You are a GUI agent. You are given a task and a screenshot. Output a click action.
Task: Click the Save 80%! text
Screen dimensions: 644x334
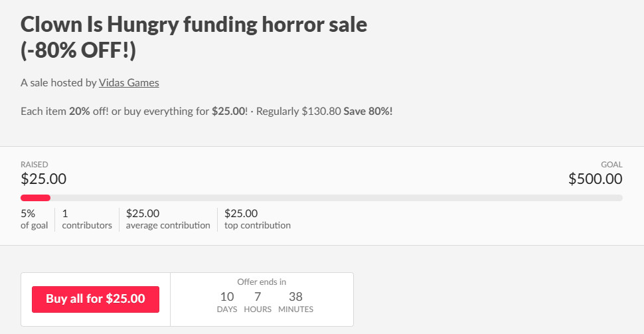click(368, 112)
